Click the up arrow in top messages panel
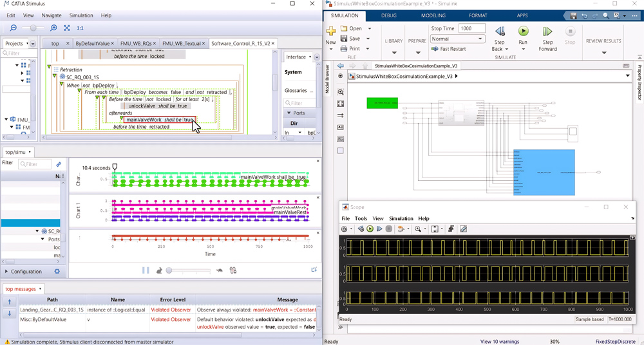This screenshot has width=644, height=345. coord(10,301)
